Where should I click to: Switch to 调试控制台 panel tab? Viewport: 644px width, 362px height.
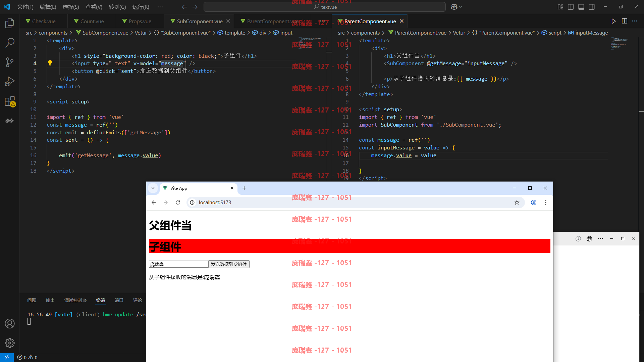click(75, 300)
